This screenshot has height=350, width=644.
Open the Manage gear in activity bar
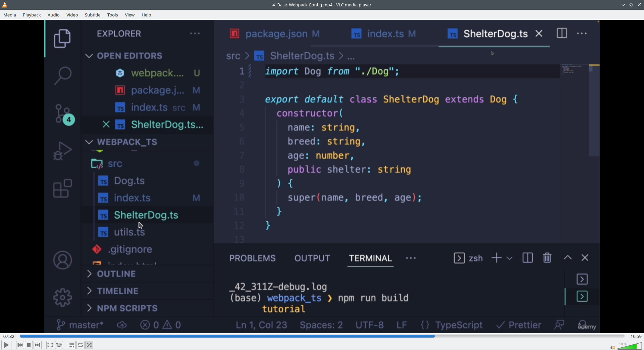(x=62, y=297)
